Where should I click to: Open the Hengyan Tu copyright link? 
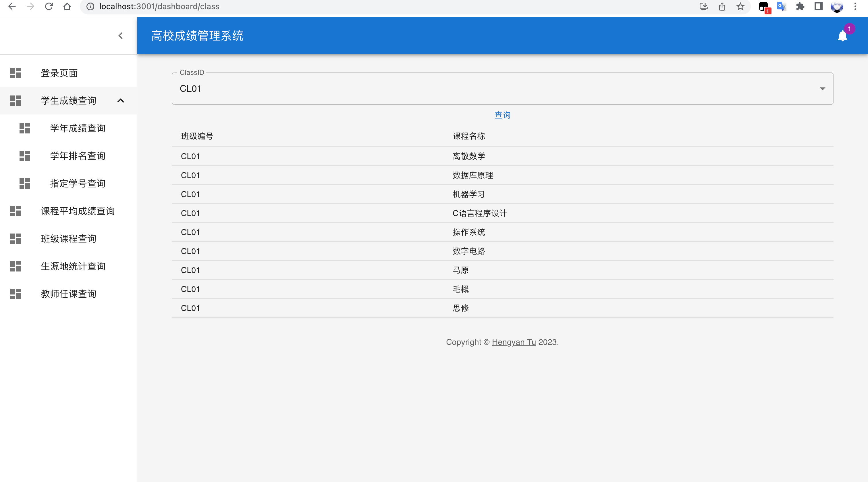click(514, 342)
